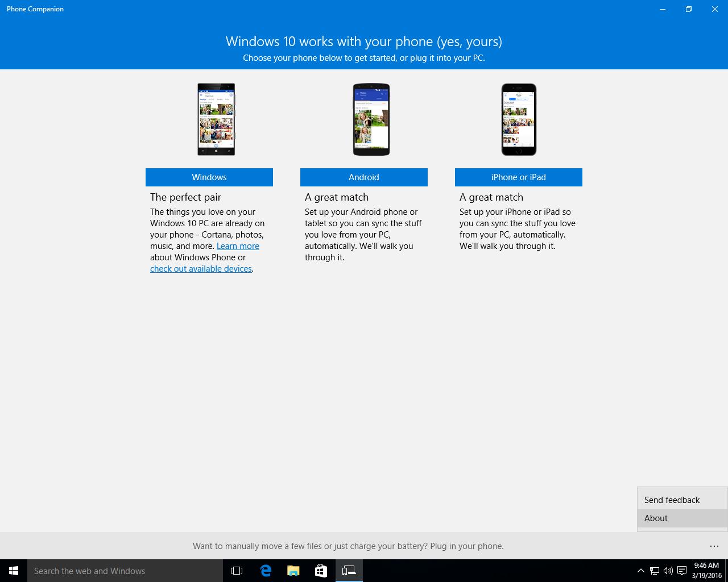
Task: Open the Action Center notifications icon
Action: (x=682, y=571)
